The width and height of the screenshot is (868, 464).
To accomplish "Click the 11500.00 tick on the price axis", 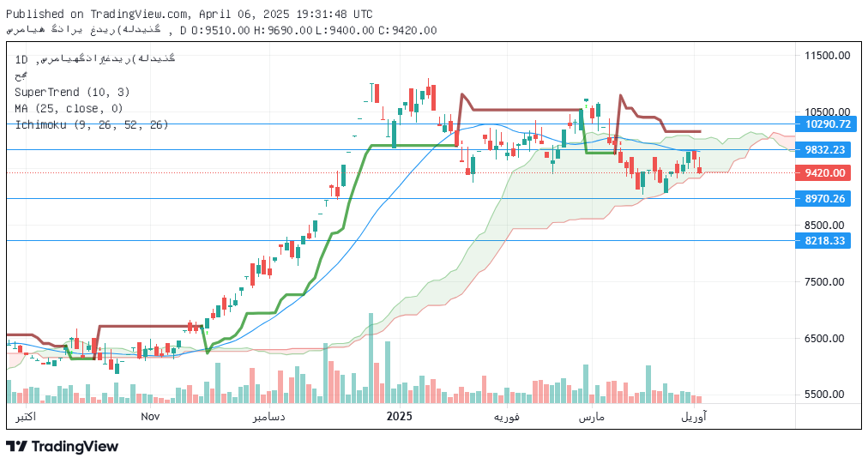I will point(827,55).
